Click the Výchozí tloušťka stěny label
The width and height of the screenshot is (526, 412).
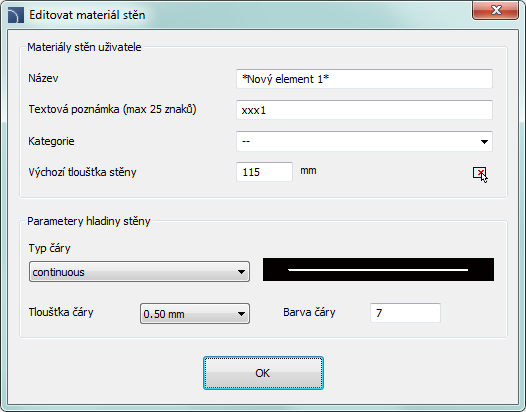pos(83,172)
